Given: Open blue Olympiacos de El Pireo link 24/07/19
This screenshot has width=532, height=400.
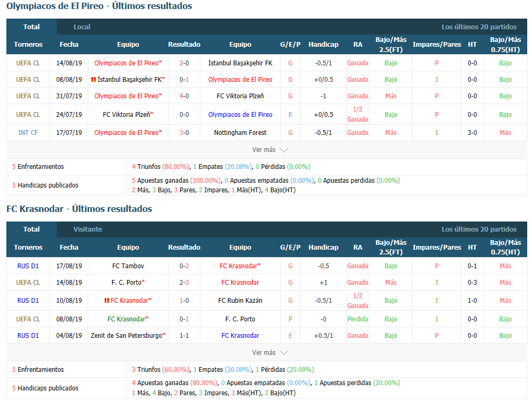Looking at the screenshot, I should pyautogui.click(x=240, y=115).
